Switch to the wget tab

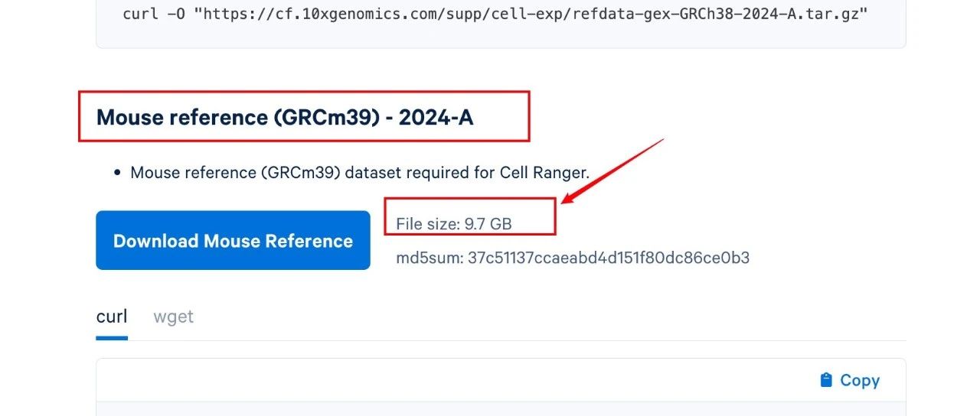(x=173, y=317)
